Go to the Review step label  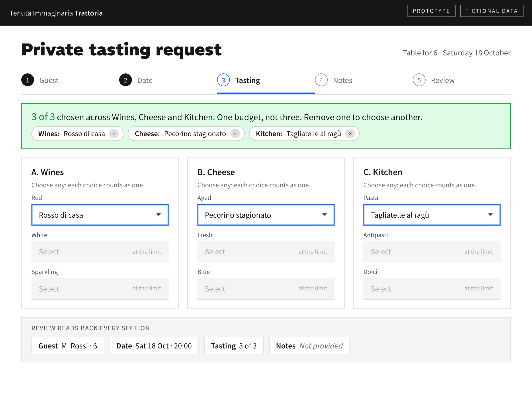click(x=443, y=80)
